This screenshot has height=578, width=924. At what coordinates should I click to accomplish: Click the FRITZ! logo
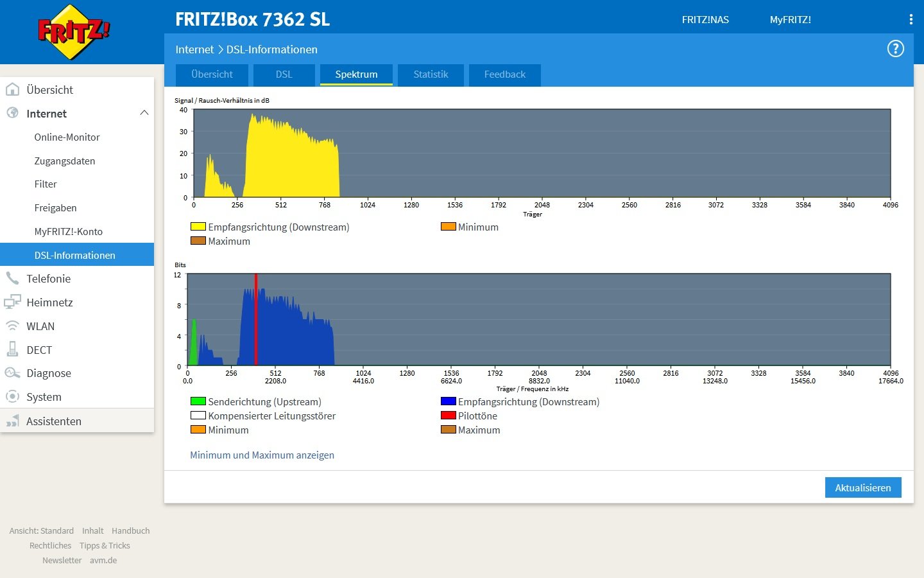(74, 32)
